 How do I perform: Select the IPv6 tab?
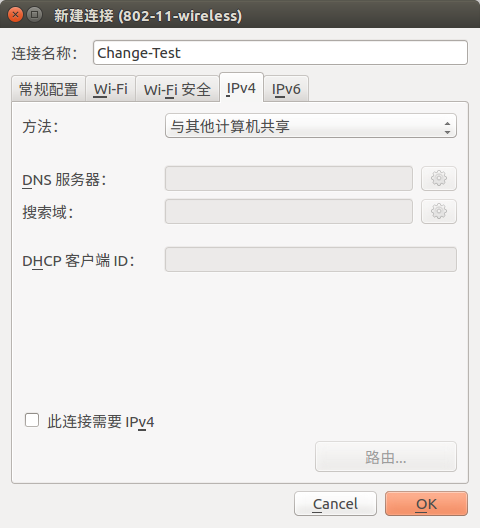click(286, 89)
